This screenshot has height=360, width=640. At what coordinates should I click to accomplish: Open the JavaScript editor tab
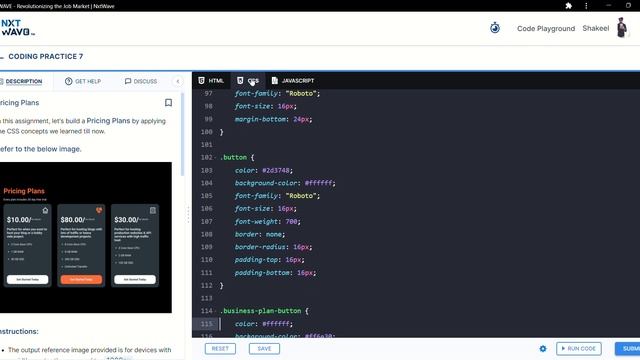pyautogui.click(x=293, y=81)
